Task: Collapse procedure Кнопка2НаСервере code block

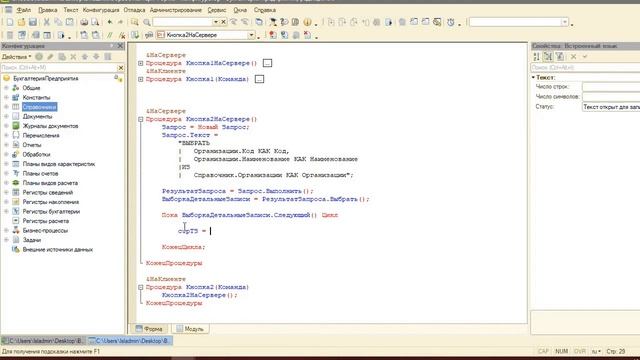Action: tap(140, 119)
